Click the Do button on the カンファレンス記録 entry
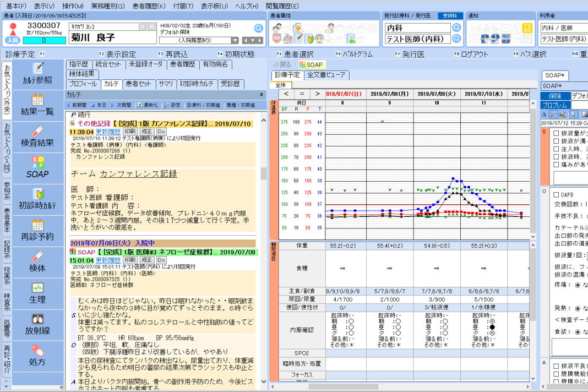This screenshot has height=392, width=588. click(161, 132)
